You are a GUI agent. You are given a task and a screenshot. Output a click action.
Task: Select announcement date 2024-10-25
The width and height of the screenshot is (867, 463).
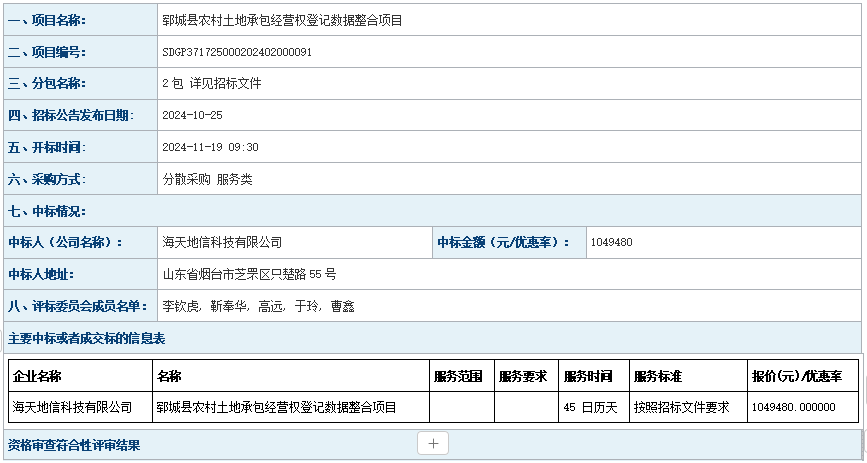192,116
